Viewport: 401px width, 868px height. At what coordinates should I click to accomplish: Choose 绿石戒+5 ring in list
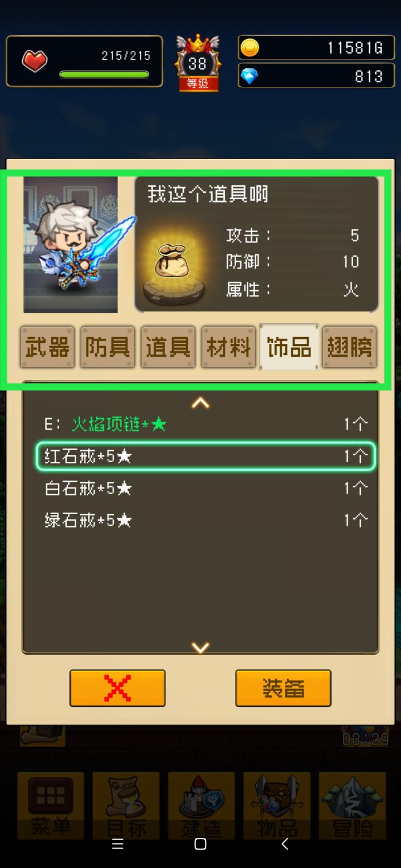tap(206, 521)
